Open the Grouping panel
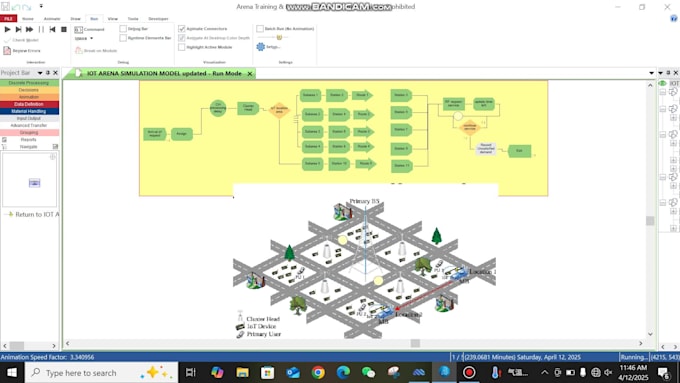This screenshot has height=383, width=680. [29, 132]
